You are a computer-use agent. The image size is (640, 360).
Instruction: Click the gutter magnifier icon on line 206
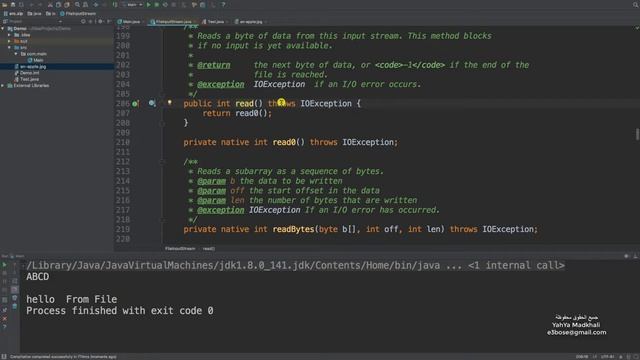[152, 103]
